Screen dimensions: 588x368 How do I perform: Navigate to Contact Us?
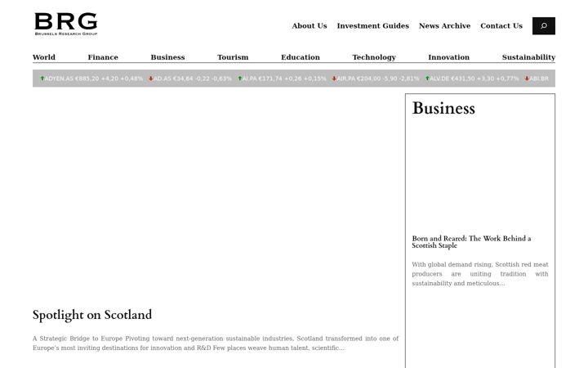tap(501, 26)
